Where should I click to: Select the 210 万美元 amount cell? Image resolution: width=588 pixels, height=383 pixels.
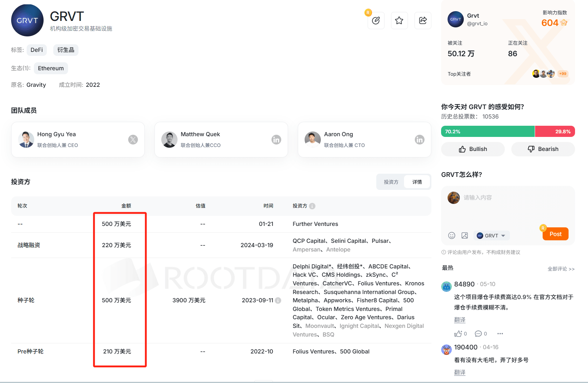click(117, 352)
